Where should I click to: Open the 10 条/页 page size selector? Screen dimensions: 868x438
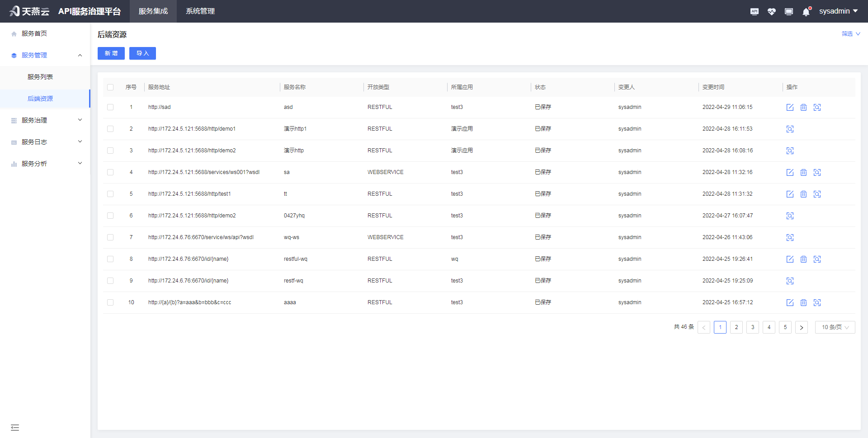(x=835, y=327)
